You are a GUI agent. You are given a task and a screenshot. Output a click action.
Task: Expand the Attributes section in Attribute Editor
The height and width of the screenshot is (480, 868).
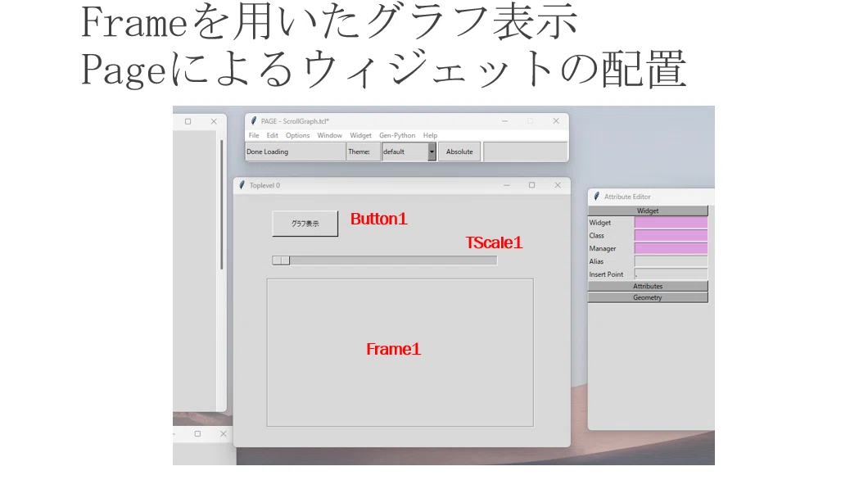[648, 286]
